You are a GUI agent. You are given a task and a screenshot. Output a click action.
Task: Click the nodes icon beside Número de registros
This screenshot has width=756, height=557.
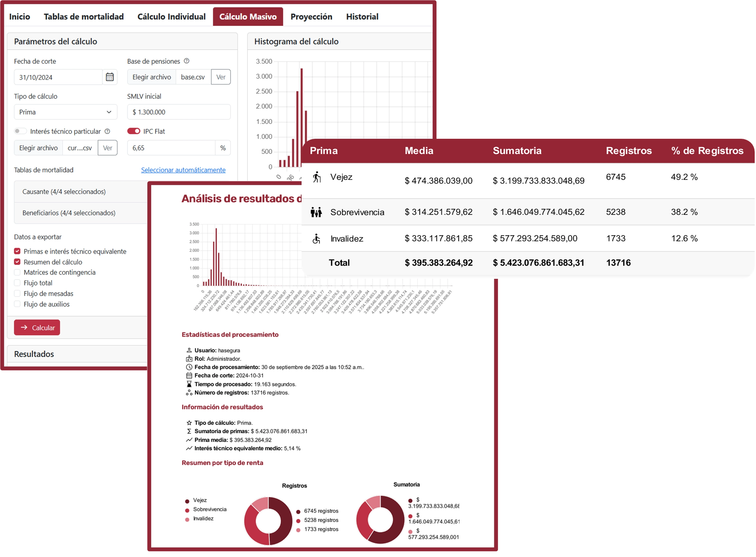pyautogui.click(x=190, y=393)
